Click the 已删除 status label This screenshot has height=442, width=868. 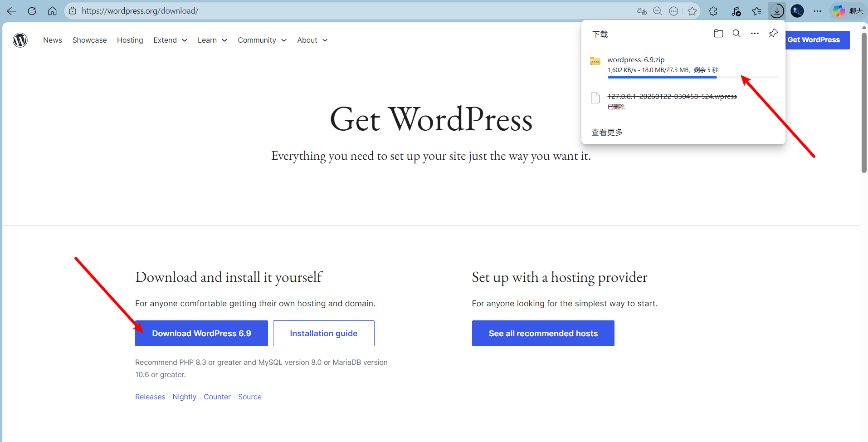616,107
